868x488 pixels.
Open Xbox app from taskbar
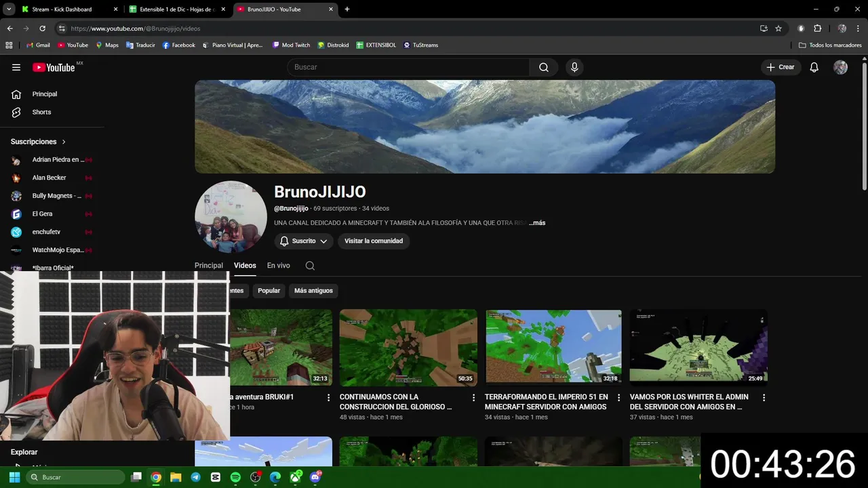point(295,477)
